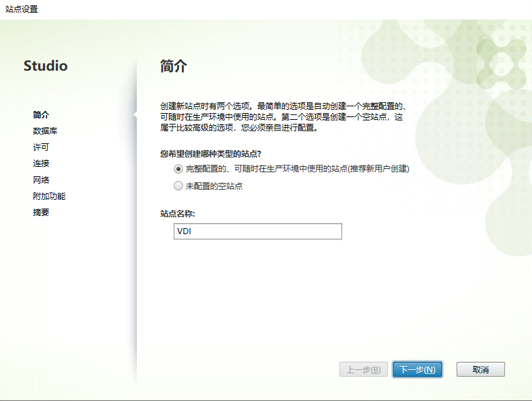Image resolution: width=532 pixels, height=401 pixels.
Task: Open the 许可 step in the sidebar
Action: point(41,147)
